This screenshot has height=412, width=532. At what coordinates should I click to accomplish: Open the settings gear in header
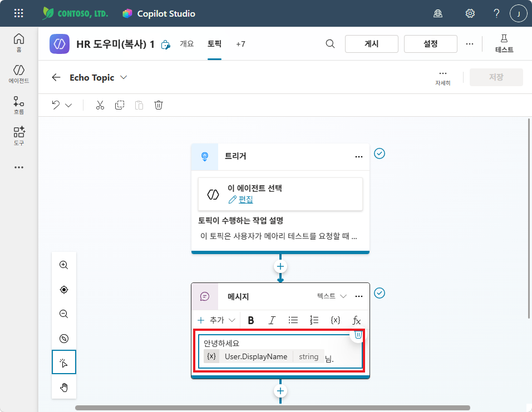[x=470, y=13]
